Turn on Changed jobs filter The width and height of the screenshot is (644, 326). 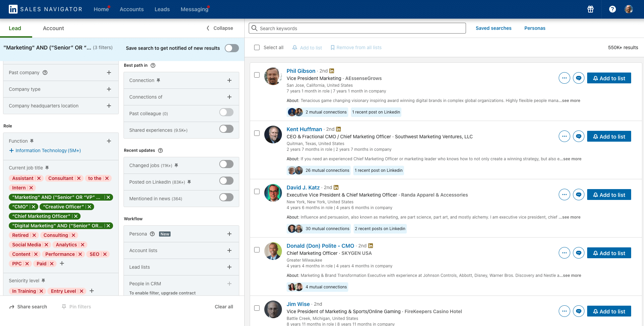click(x=226, y=164)
